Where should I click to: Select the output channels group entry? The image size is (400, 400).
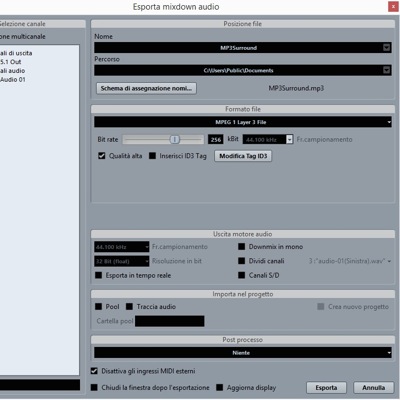16,53
